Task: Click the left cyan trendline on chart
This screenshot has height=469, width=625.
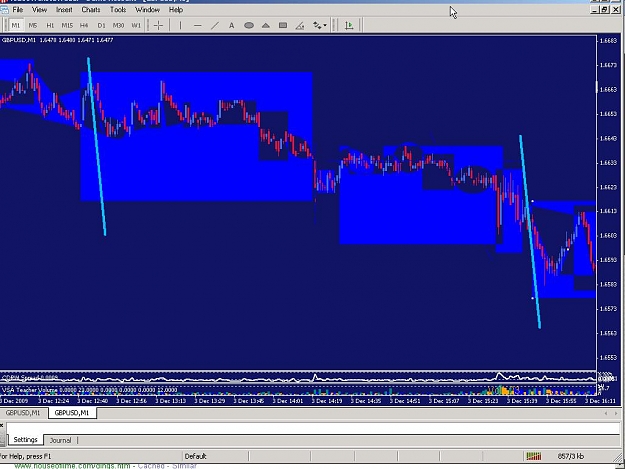Action: tap(97, 147)
